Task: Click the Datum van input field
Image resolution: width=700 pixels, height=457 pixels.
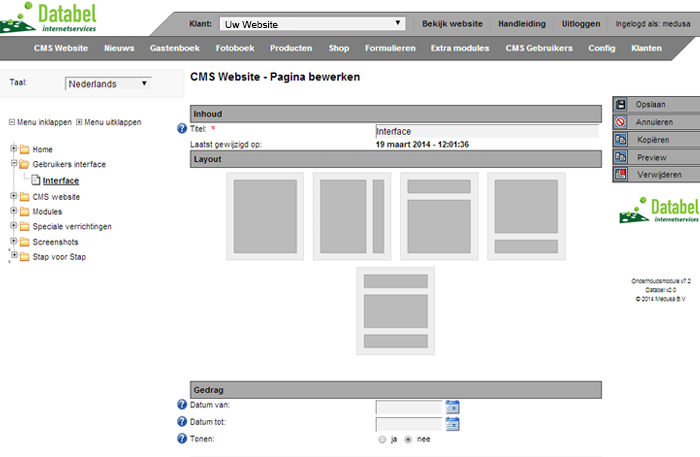Action: (x=409, y=407)
